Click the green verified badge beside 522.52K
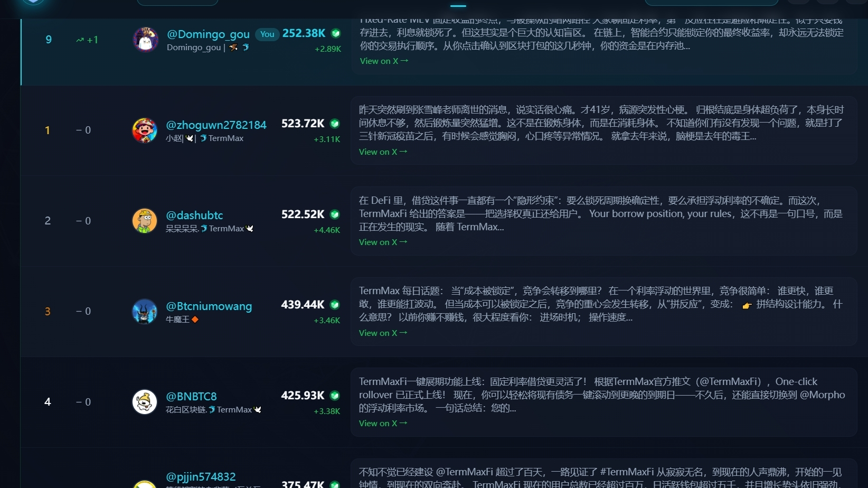 (x=335, y=214)
